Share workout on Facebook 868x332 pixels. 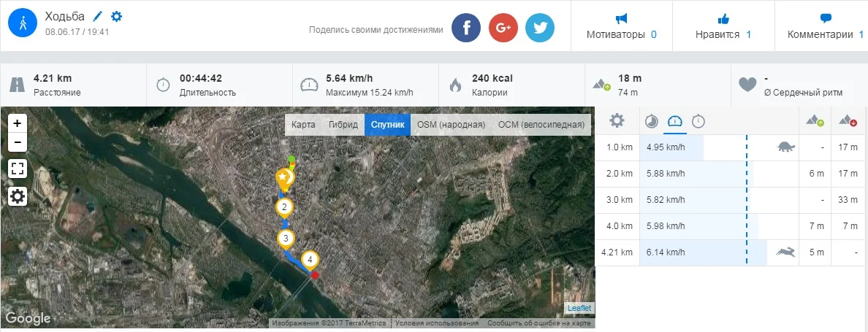tap(466, 28)
